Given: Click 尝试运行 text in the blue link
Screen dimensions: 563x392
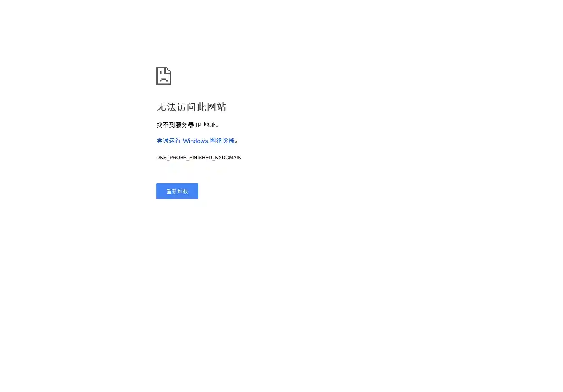Looking at the screenshot, I should (169, 141).
